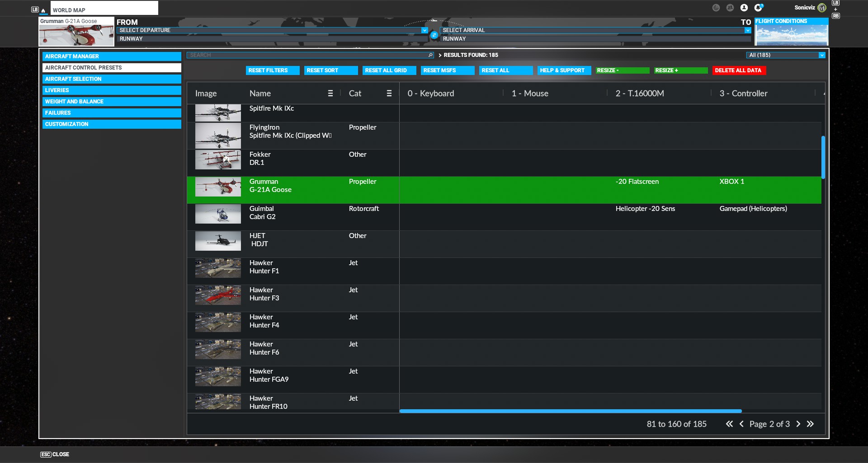Screen dimensions: 868x463
Task: Switch to the Liveries section
Action: [112, 90]
